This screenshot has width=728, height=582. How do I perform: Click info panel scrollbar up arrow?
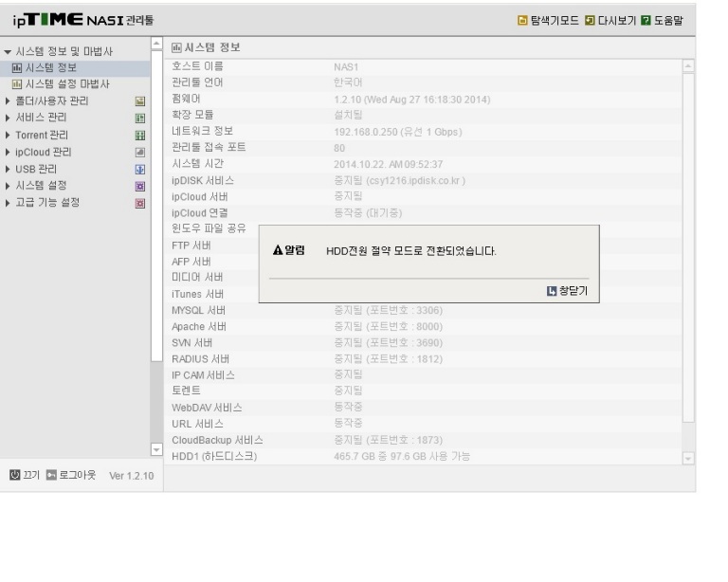pyautogui.click(x=688, y=66)
